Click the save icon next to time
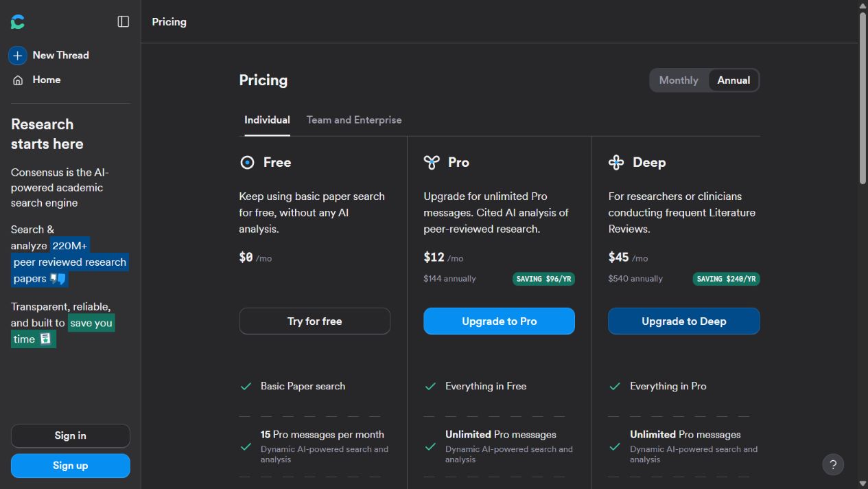 click(x=46, y=339)
